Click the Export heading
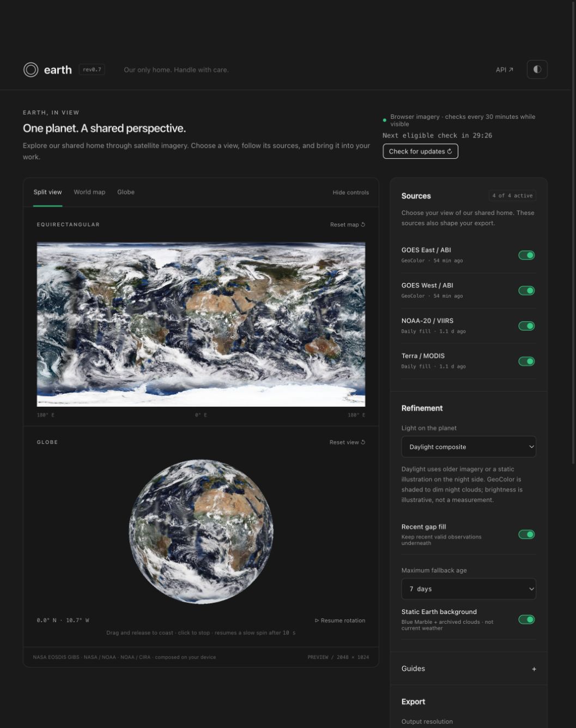Viewport: 576px width, 728px height. (413, 702)
